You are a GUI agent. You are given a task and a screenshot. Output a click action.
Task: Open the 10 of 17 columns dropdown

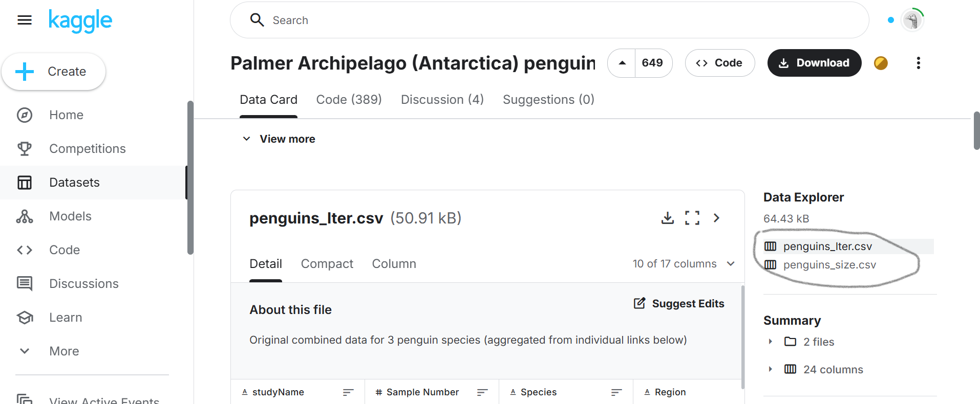pos(684,264)
